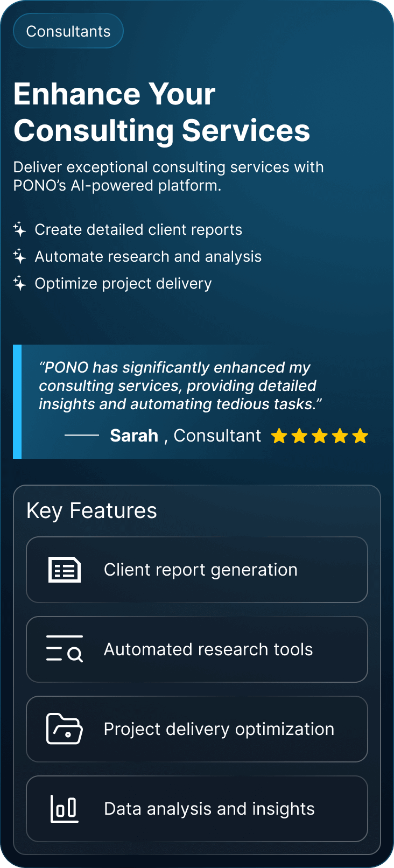Click the headline 'Enhance Your Consulting Services'
Screen dimensions: 394x868
coord(161,111)
